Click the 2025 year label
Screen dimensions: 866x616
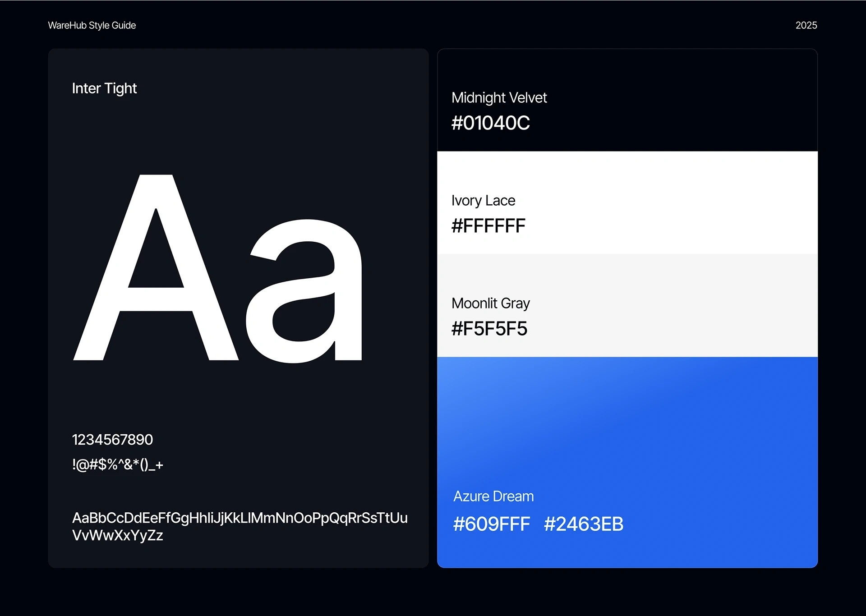[x=806, y=25]
